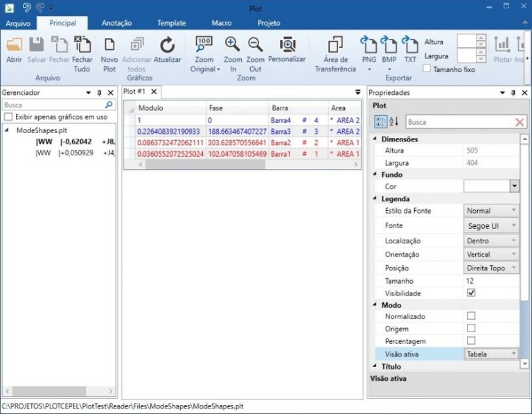Click the Atualizar refresh icon
The height and width of the screenshot is (414, 532).
(167, 46)
